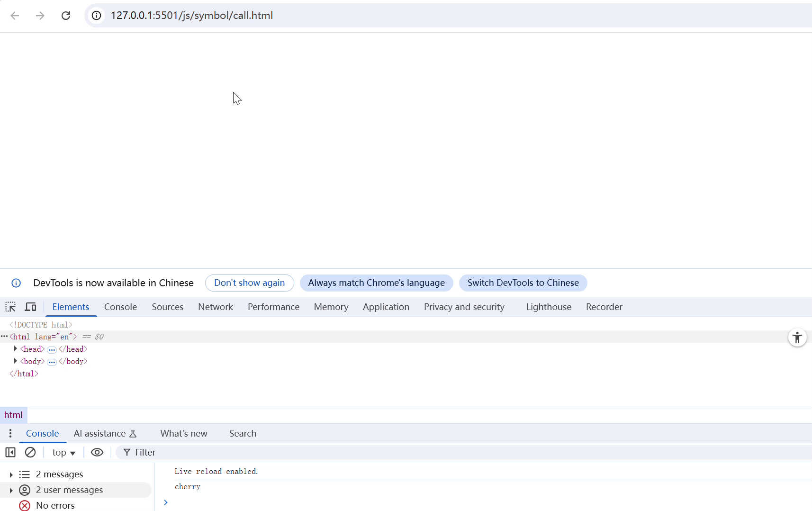
Task: Expand the 2 user messages group
Action: click(x=11, y=490)
